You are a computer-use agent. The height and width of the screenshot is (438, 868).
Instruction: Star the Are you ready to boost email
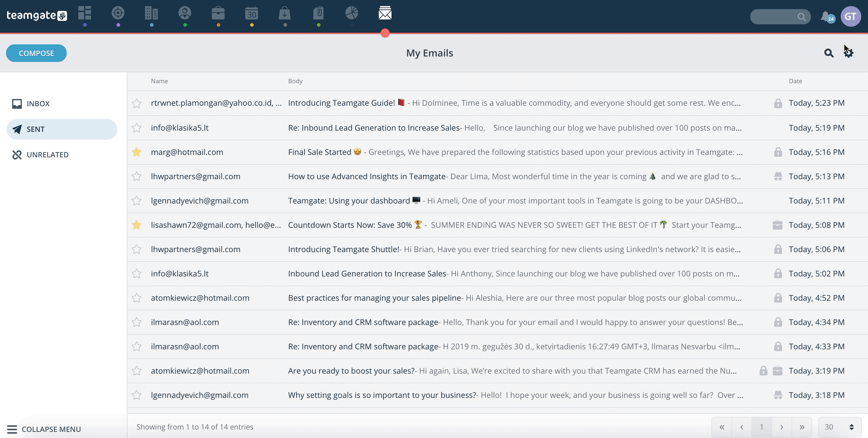[x=137, y=371]
